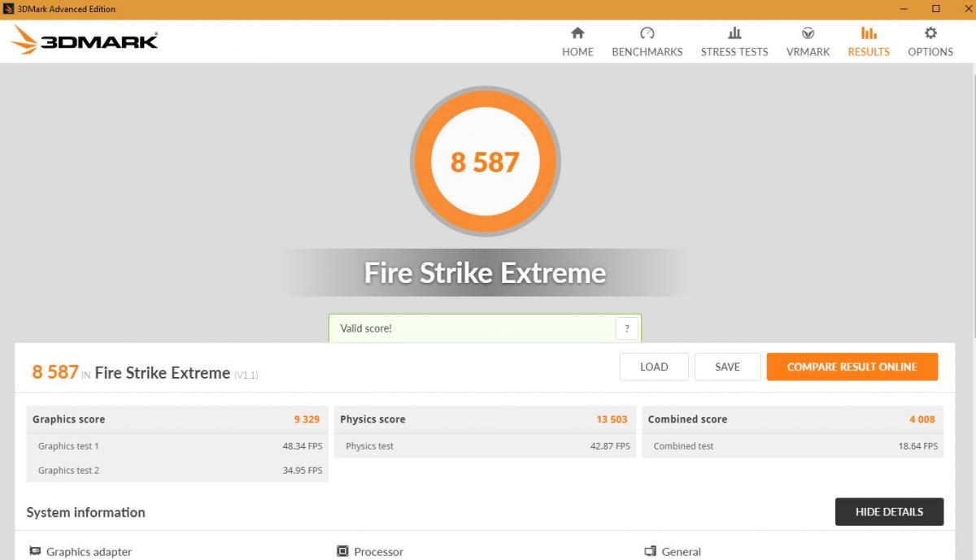Click the (V1.1) version label
Viewport: 976px width, 560px height.
[246, 375]
